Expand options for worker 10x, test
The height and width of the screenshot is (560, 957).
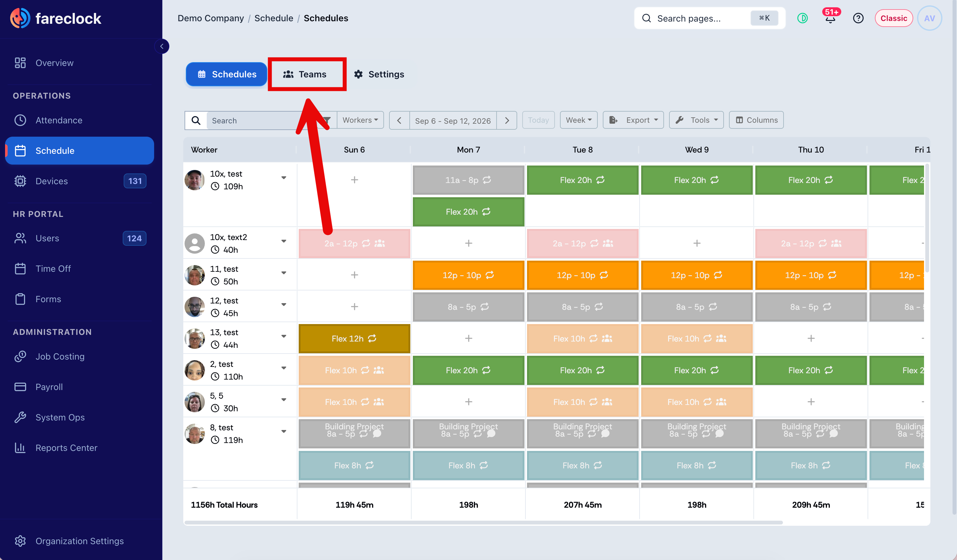click(x=284, y=178)
